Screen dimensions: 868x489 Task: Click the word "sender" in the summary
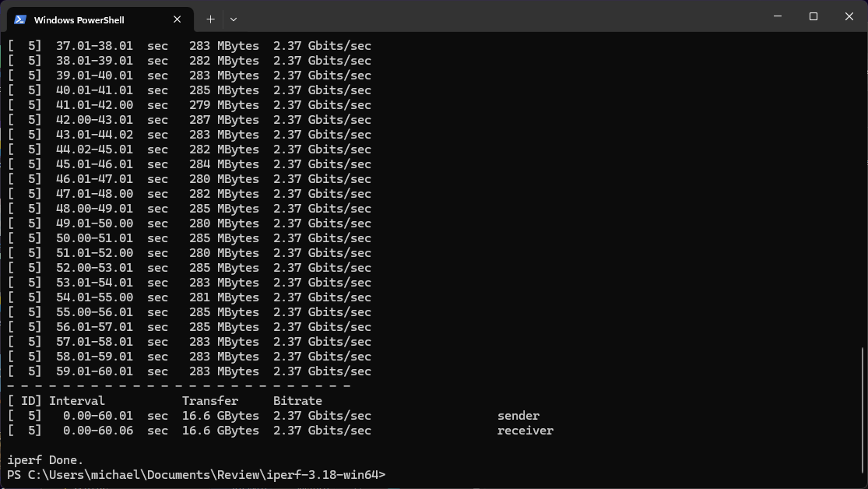tap(518, 416)
